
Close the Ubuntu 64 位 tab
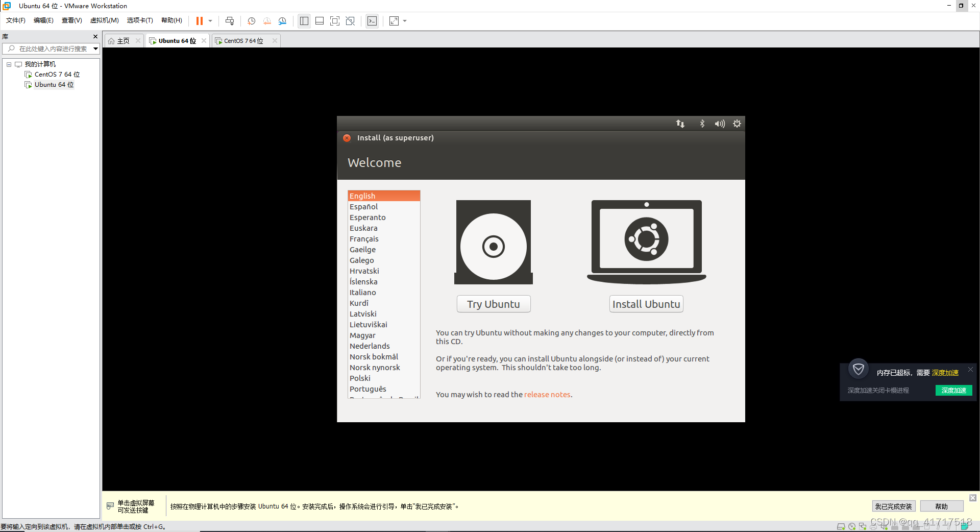click(204, 41)
